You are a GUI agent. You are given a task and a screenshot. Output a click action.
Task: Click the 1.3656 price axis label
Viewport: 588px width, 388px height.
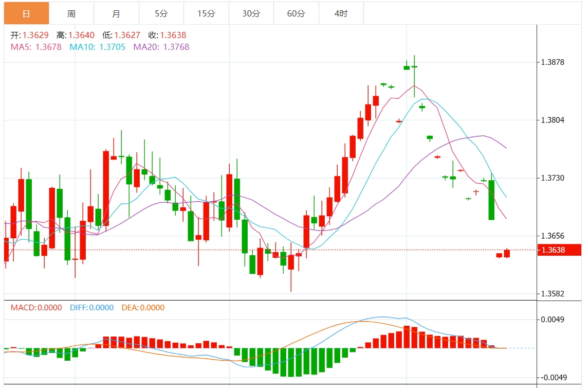pos(553,236)
